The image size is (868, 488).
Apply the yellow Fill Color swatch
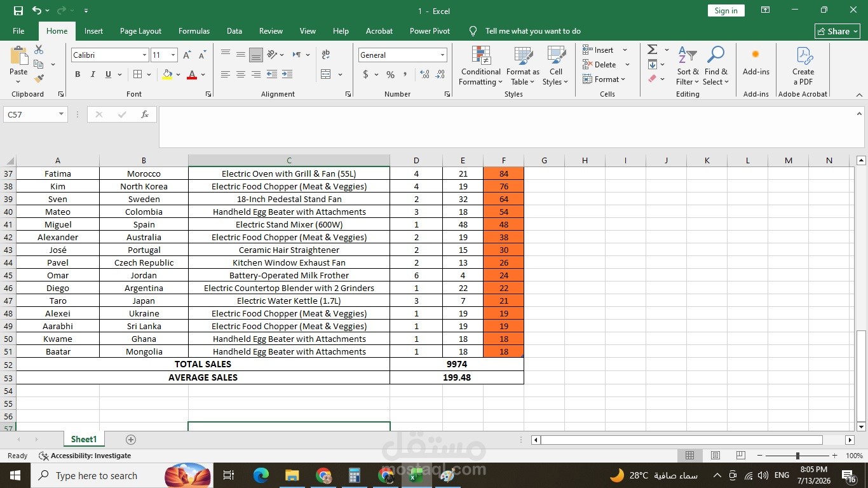[167, 74]
